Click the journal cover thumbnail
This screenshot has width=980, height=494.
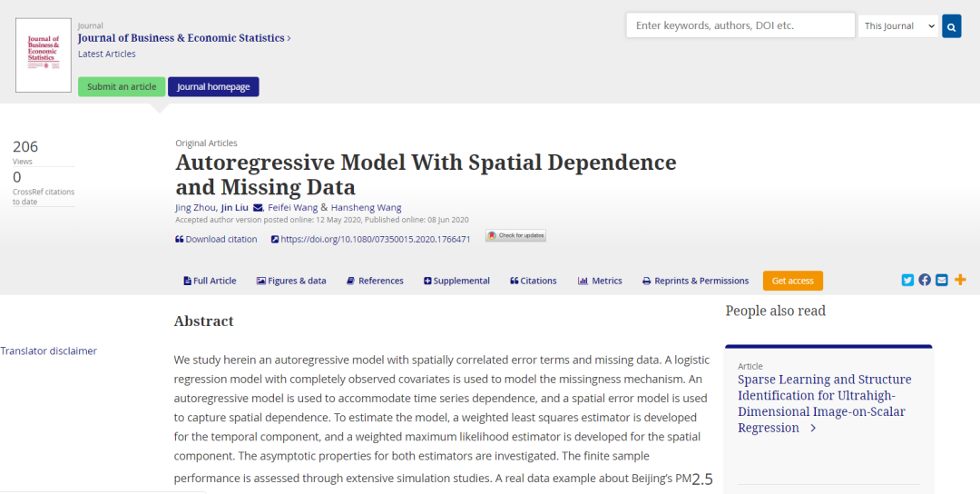point(43,57)
